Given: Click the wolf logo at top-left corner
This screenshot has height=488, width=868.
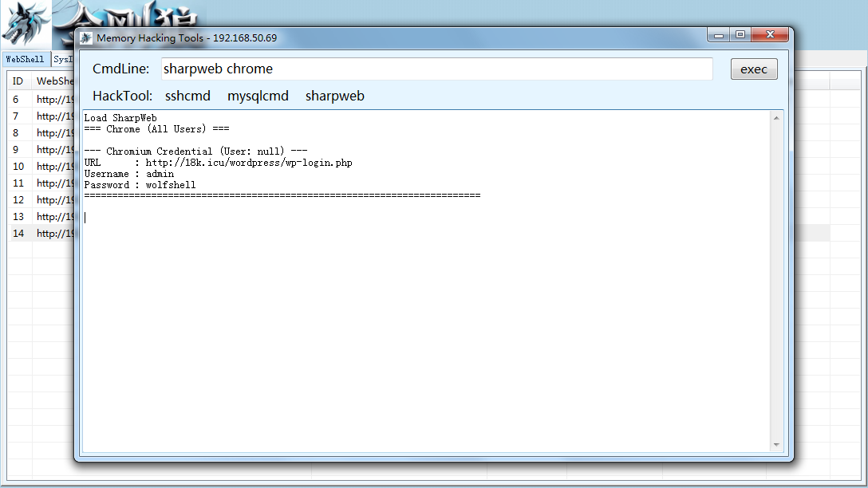Looking at the screenshot, I should (26, 25).
